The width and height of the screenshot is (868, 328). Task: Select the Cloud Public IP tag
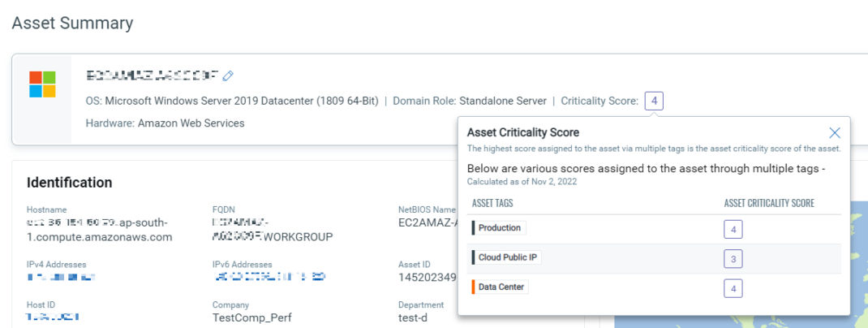[x=508, y=257]
